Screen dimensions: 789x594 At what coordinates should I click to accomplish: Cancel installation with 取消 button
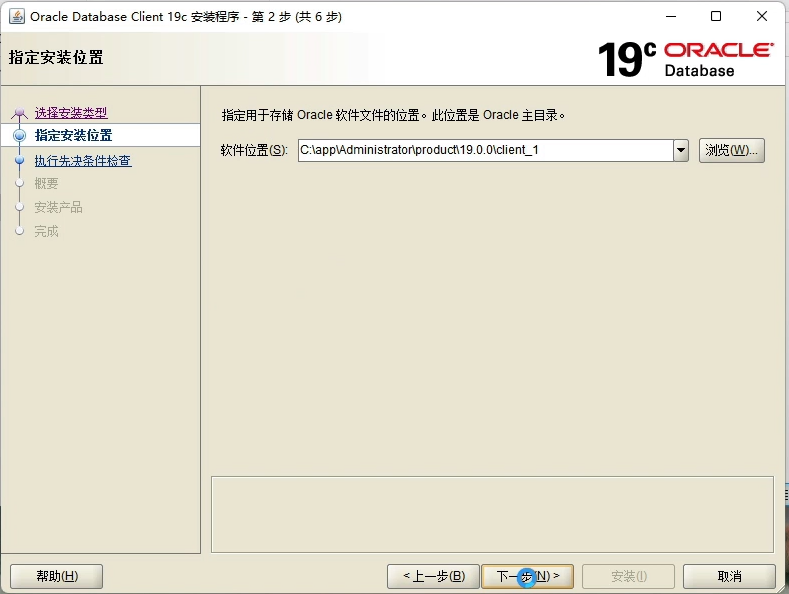pyautogui.click(x=729, y=576)
